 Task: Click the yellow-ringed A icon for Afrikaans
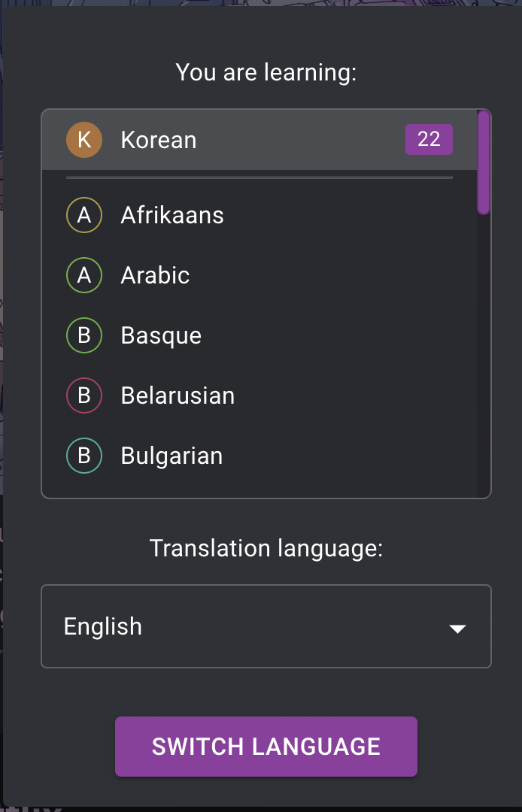pos(84,215)
